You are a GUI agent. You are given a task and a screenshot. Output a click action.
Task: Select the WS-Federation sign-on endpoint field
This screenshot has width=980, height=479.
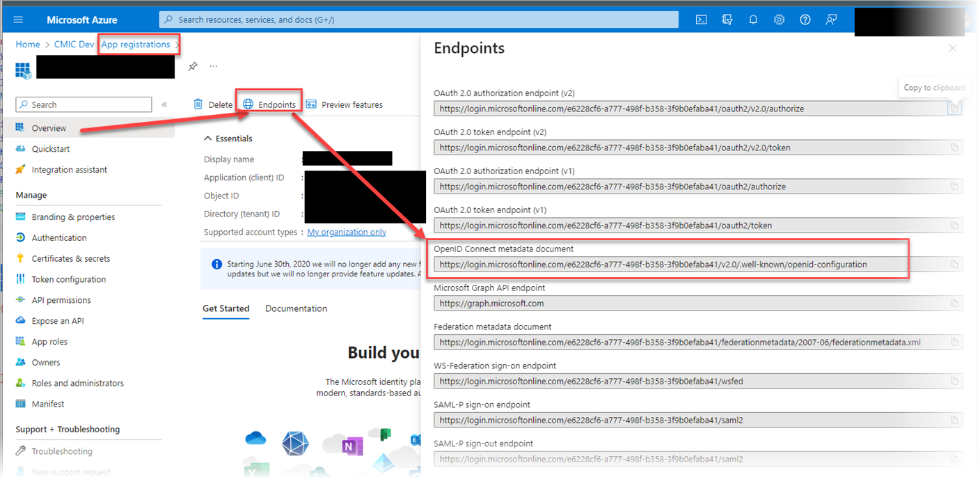(x=698, y=382)
